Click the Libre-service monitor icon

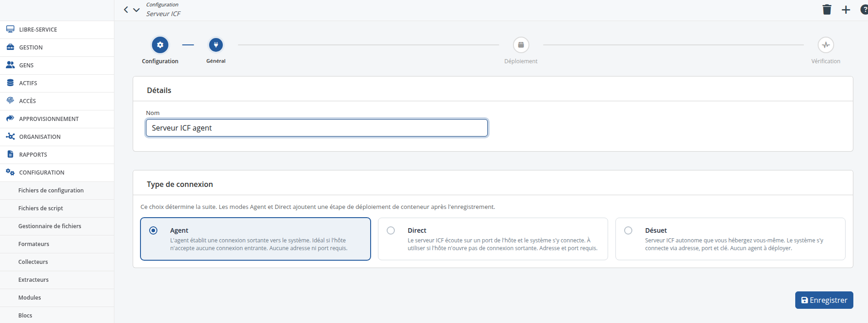10,29
